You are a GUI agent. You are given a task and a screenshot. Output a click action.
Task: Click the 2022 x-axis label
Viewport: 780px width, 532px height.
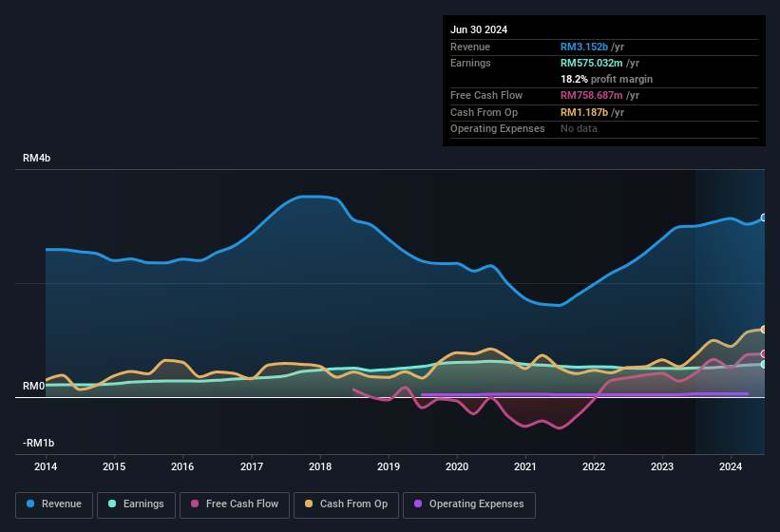tap(594, 466)
